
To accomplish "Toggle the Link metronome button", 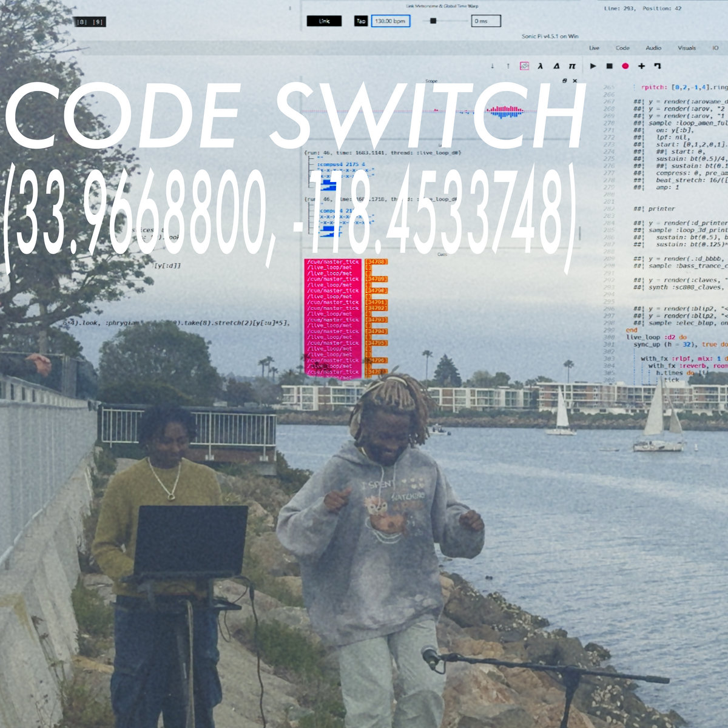I will [x=324, y=21].
